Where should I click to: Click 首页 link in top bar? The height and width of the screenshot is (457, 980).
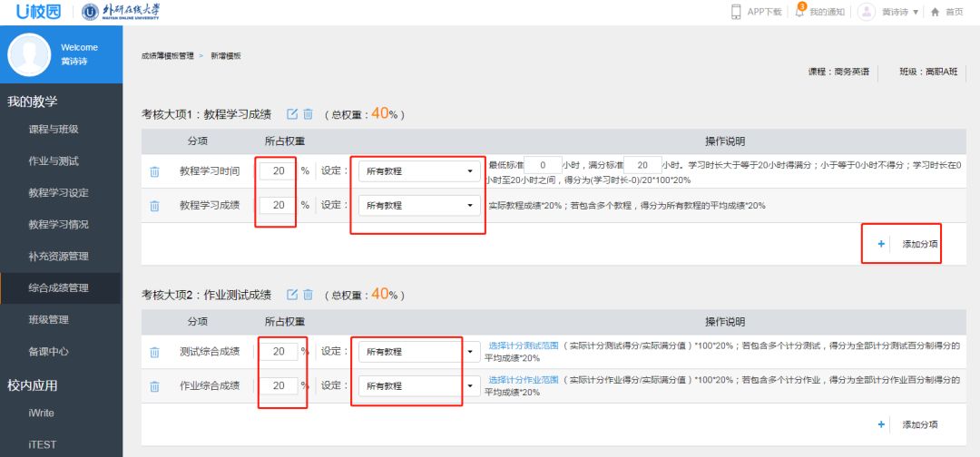pyautogui.click(x=955, y=12)
